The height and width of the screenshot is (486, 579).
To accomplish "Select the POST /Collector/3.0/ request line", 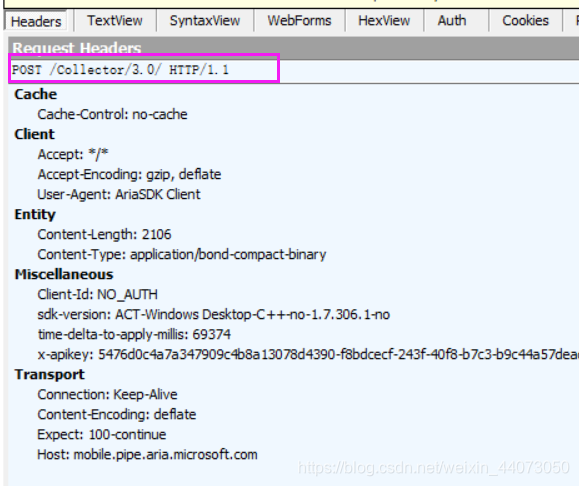I will coord(120,69).
